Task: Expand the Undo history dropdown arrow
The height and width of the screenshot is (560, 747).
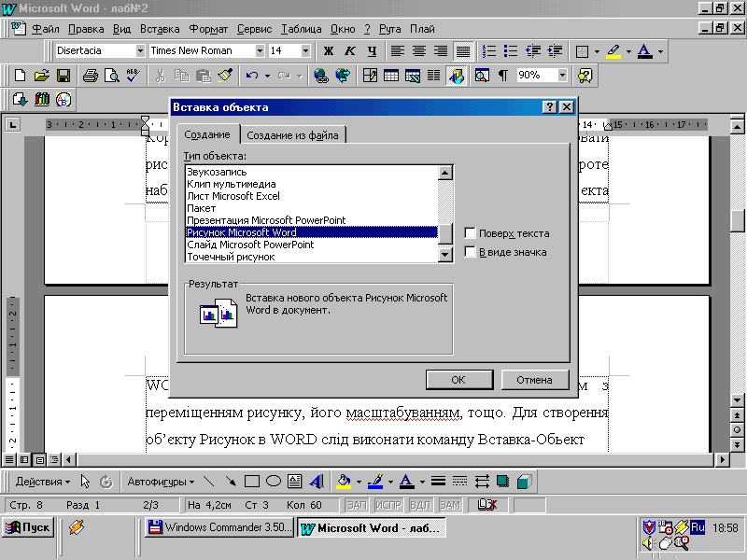Action: click(x=267, y=76)
